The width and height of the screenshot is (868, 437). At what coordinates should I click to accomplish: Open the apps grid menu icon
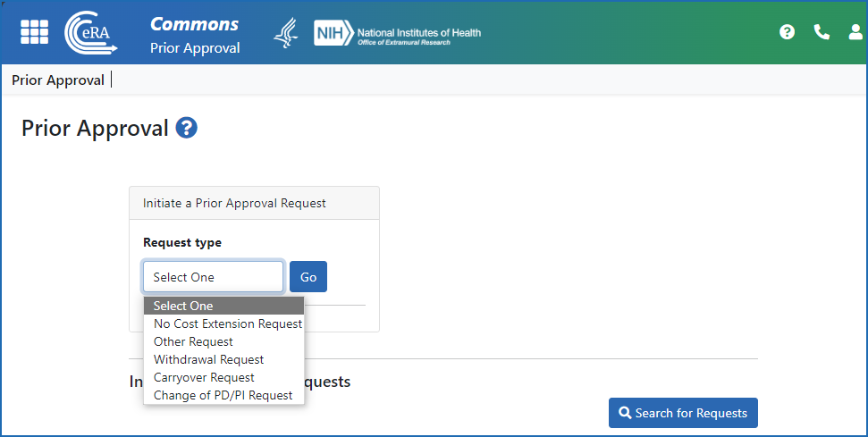35,32
